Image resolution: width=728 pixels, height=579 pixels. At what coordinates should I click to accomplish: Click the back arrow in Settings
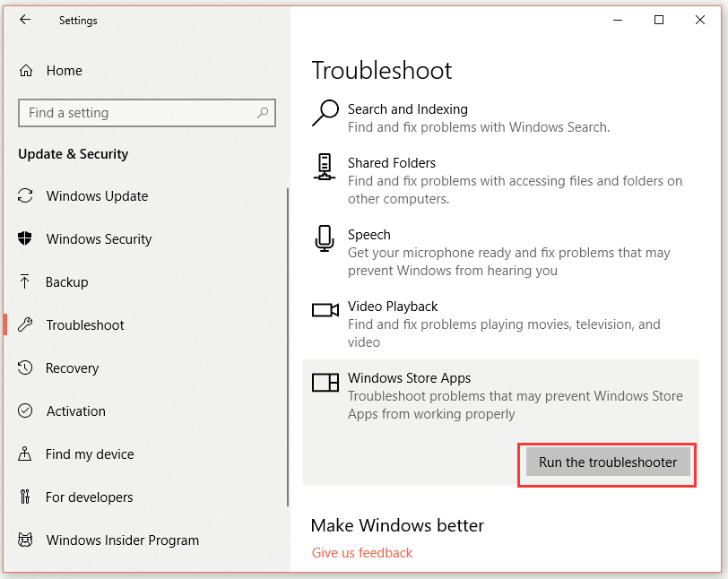[25, 20]
